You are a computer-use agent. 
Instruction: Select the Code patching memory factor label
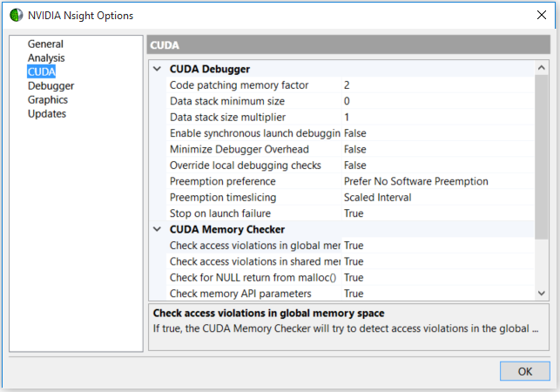click(239, 85)
